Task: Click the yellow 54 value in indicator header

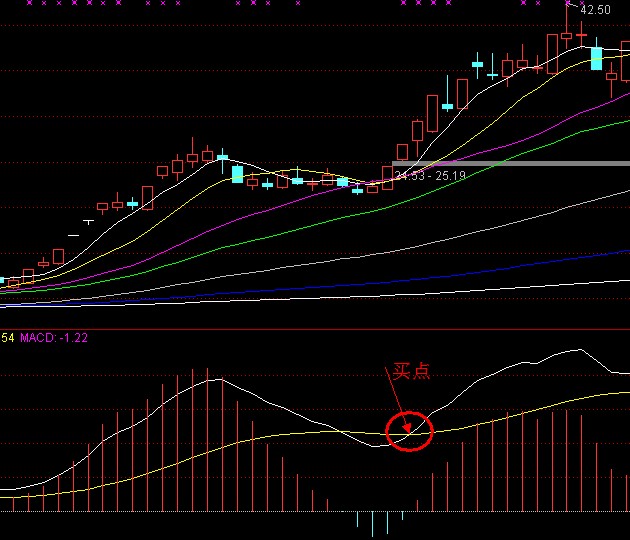Action: coord(7,337)
